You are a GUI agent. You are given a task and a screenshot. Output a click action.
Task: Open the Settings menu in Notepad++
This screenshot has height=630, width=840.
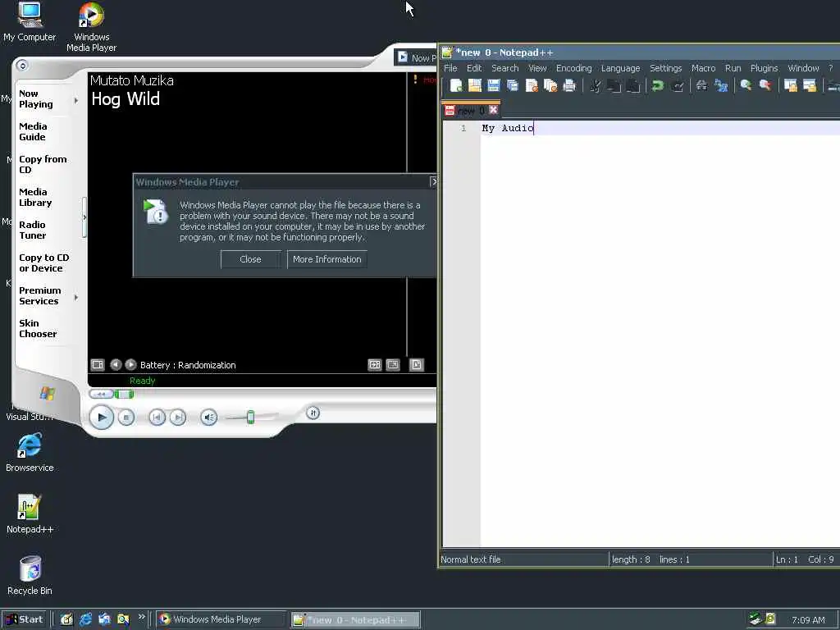coord(666,68)
